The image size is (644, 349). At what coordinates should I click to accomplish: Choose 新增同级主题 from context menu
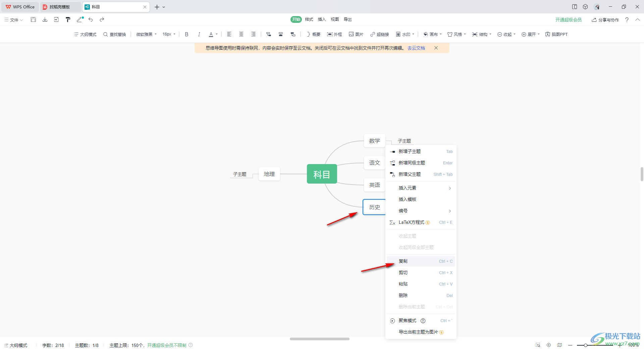coord(421,163)
